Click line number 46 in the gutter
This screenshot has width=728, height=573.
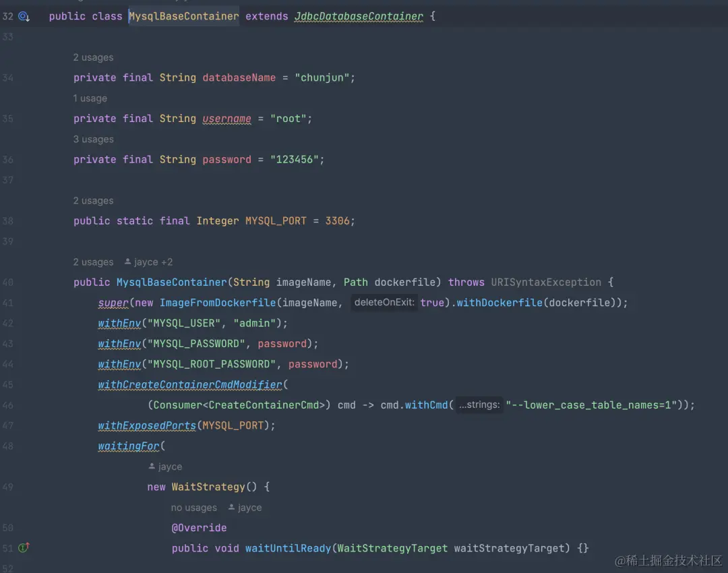click(8, 405)
